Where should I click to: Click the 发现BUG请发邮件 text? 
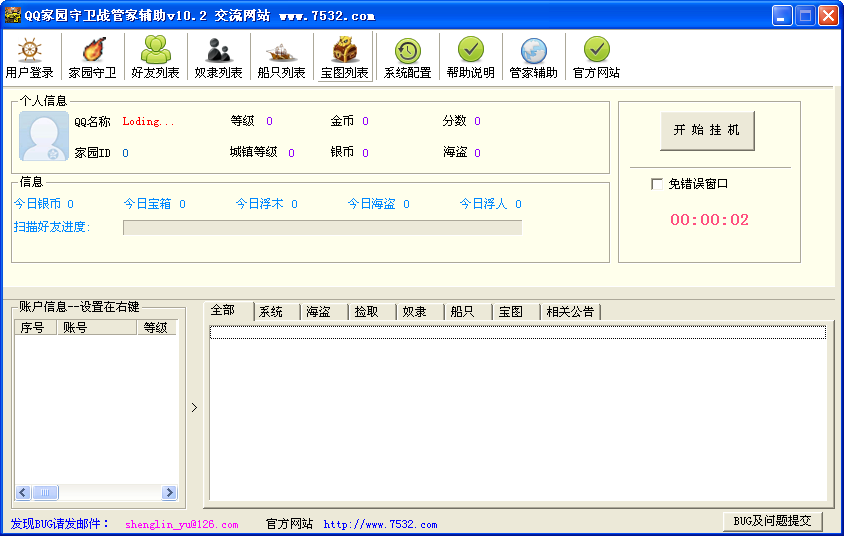(60, 524)
